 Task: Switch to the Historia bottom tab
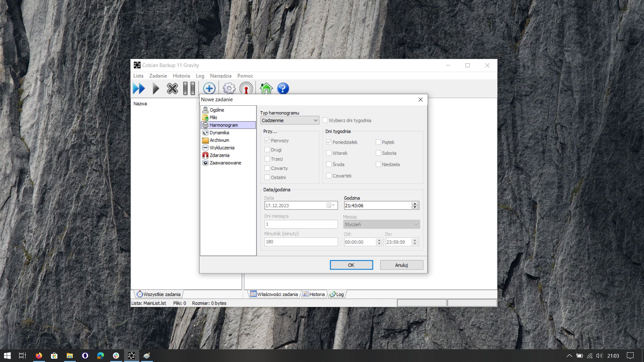314,294
